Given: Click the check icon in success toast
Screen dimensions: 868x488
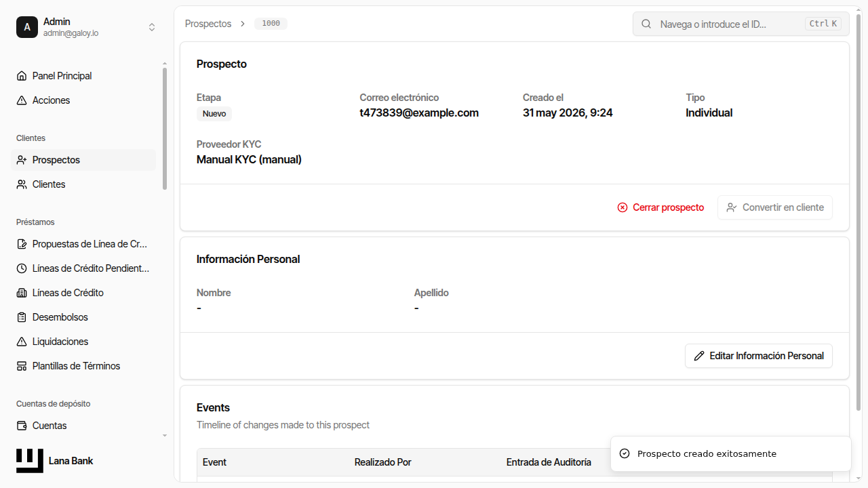Looking at the screenshot, I should 625,453.
